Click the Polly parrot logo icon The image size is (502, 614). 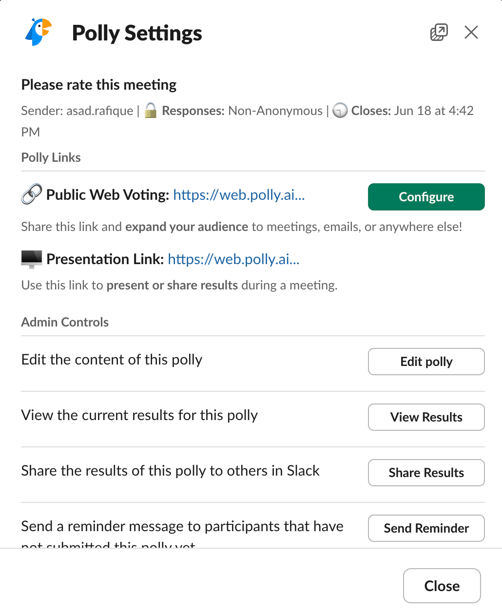click(x=38, y=32)
